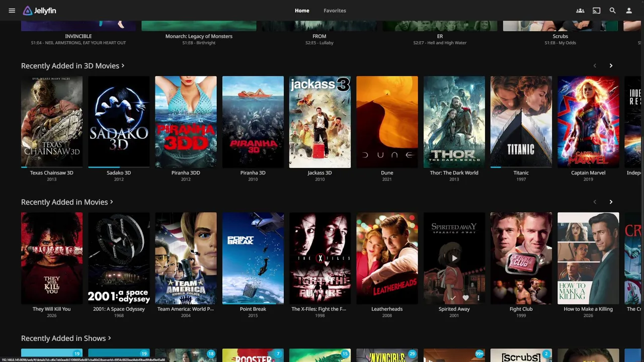This screenshot has height=362, width=644.
Task: Toggle favorite heart on Spirited Away
Action: [465, 298]
